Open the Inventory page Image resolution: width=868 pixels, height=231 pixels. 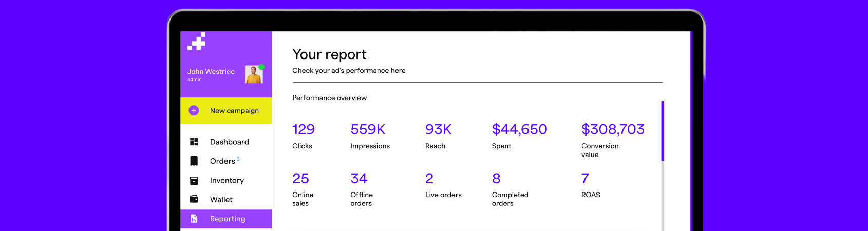click(226, 180)
